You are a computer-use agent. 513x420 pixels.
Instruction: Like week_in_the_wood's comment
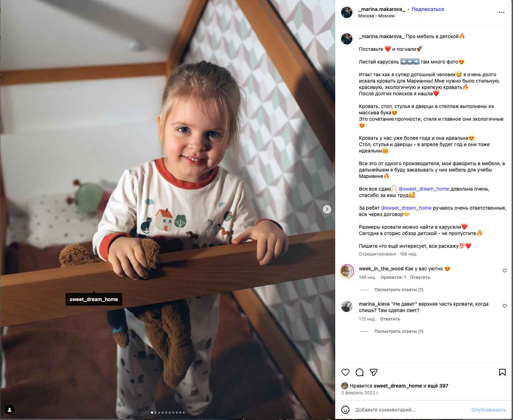[505, 271]
